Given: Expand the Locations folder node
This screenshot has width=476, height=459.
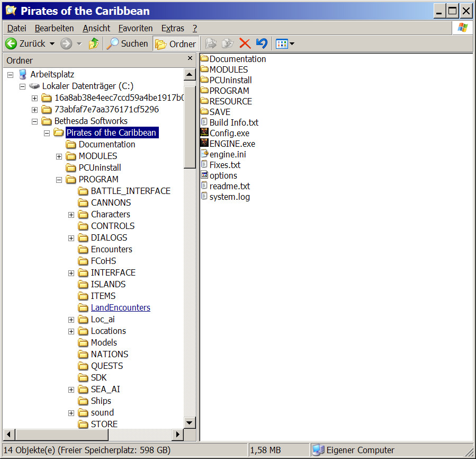Looking at the screenshot, I should coord(71,331).
